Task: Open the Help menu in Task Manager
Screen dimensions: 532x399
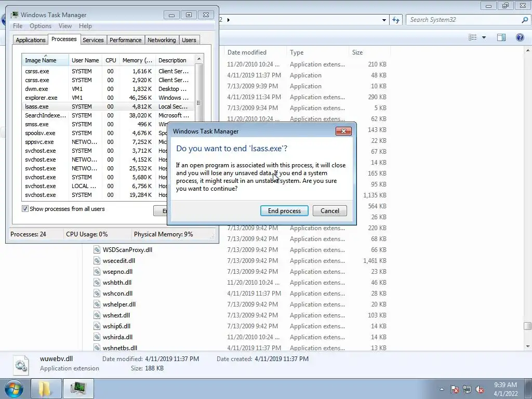Action: [85, 26]
